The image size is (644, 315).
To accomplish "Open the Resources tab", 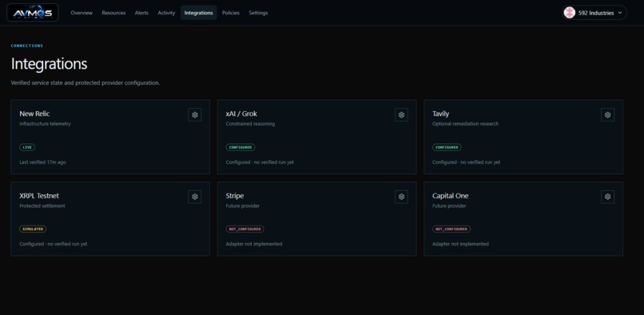I will click(113, 13).
